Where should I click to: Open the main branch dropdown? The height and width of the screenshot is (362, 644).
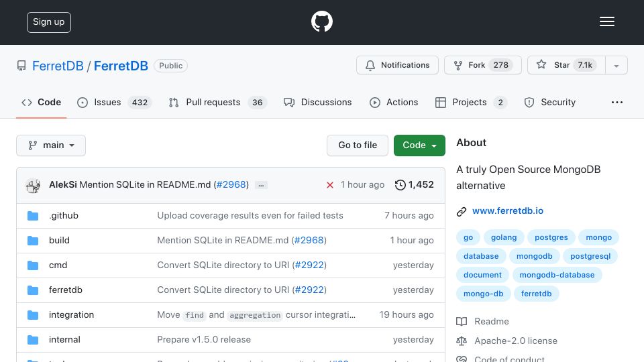point(51,145)
